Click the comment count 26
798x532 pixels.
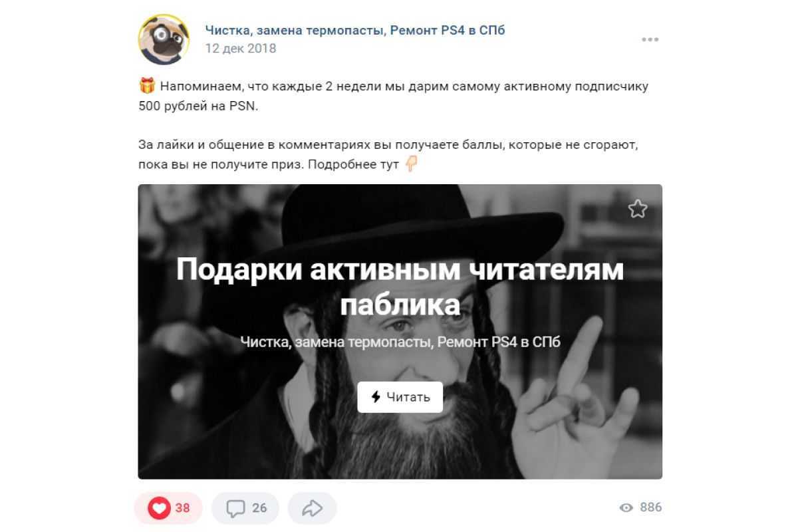pyautogui.click(x=259, y=508)
